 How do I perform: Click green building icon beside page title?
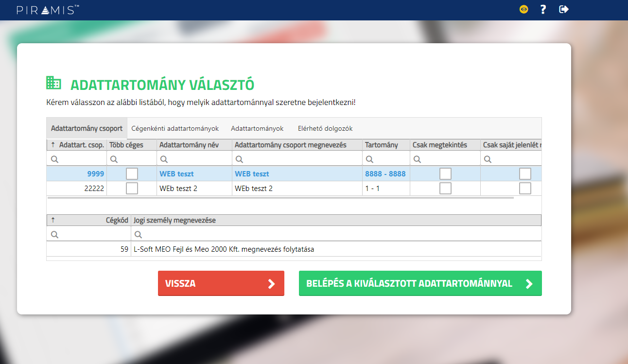(53, 83)
